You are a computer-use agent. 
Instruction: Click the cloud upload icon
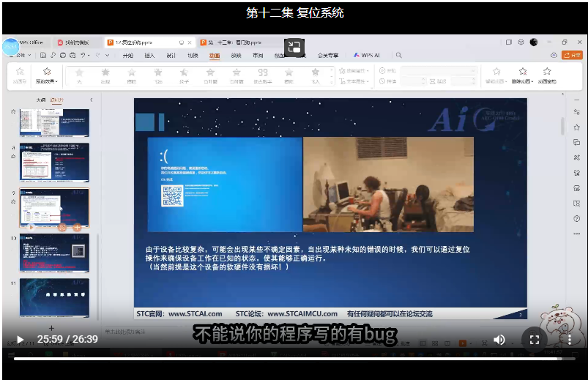click(x=554, y=55)
